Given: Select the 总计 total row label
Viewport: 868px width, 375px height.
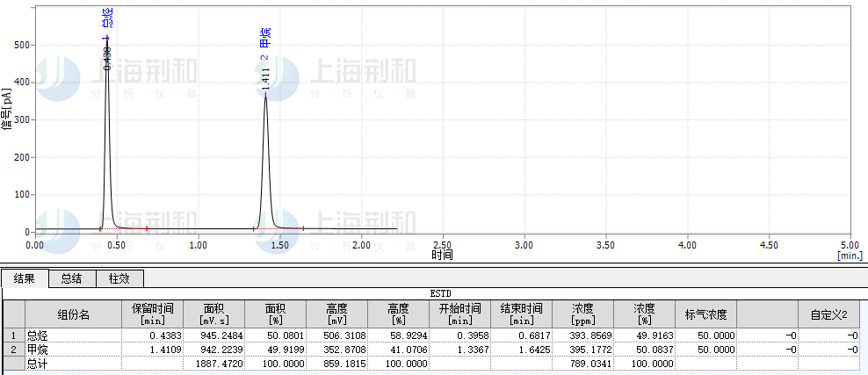Looking at the screenshot, I should coord(74,364).
